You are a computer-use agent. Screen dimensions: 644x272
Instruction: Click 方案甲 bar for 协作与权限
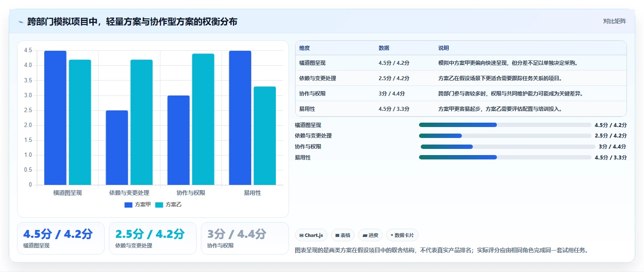click(x=178, y=140)
